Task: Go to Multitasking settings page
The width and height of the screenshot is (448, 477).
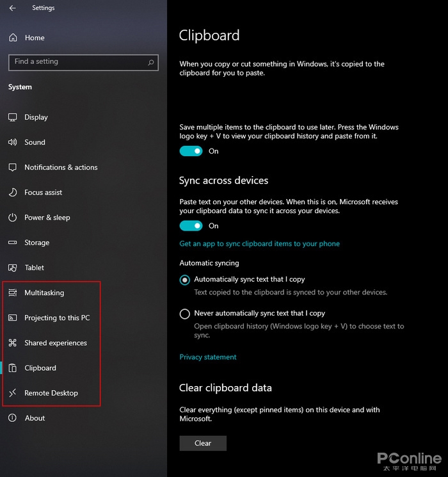Action: pyautogui.click(x=44, y=293)
